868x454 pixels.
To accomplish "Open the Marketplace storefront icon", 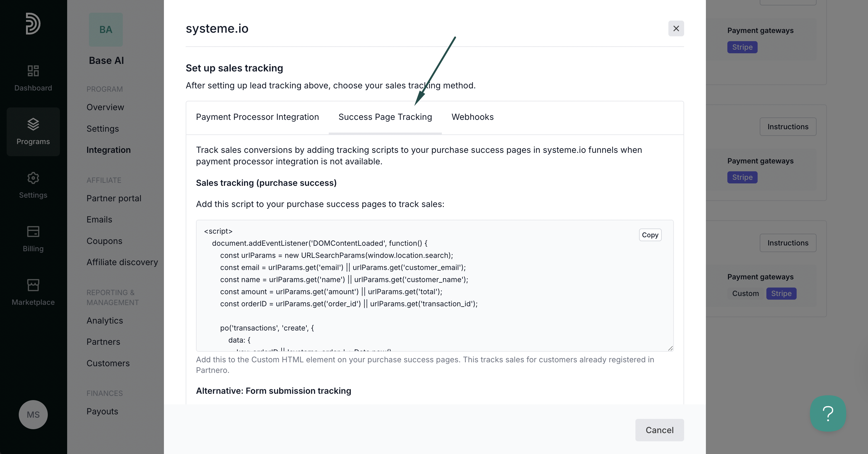I will pyautogui.click(x=33, y=285).
